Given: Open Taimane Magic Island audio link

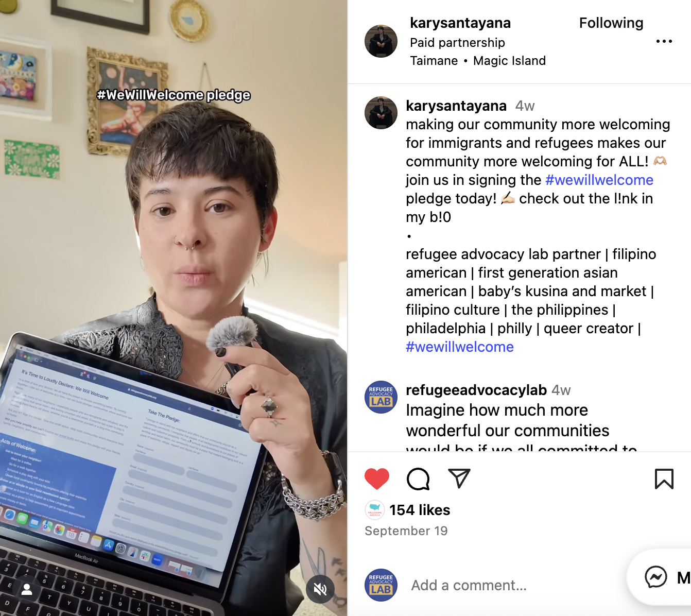Looking at the screenshot, I should pyautogui.click(x=478, y=61).
